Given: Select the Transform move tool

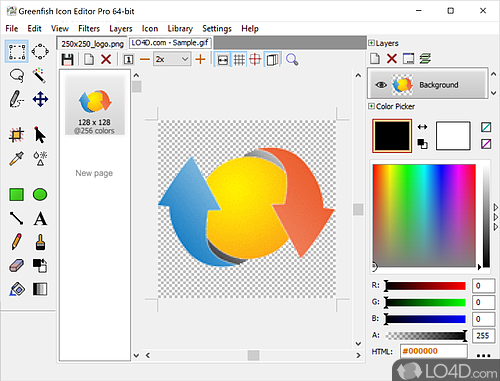Looking at the screenshot, I should (40, 99).
